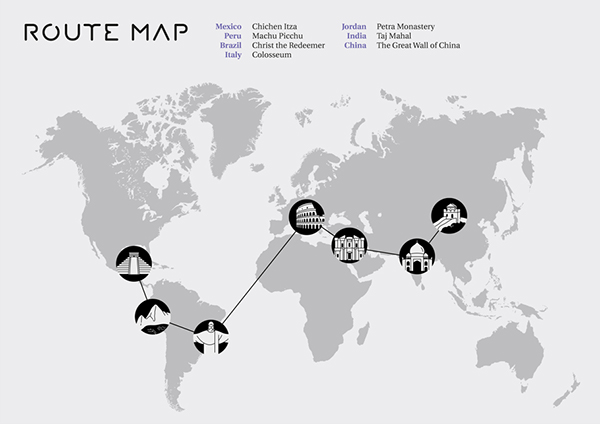The height and width of the screenshot is (424, 600).
Task: Click the 'India' country label
Action: (357, 36)
